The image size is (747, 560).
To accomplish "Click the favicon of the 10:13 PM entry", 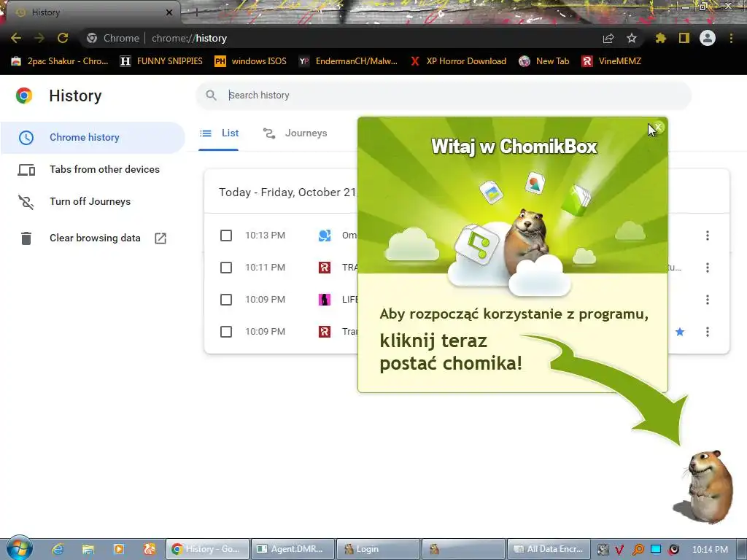I will pyautogui.click(x=325, y=236).
